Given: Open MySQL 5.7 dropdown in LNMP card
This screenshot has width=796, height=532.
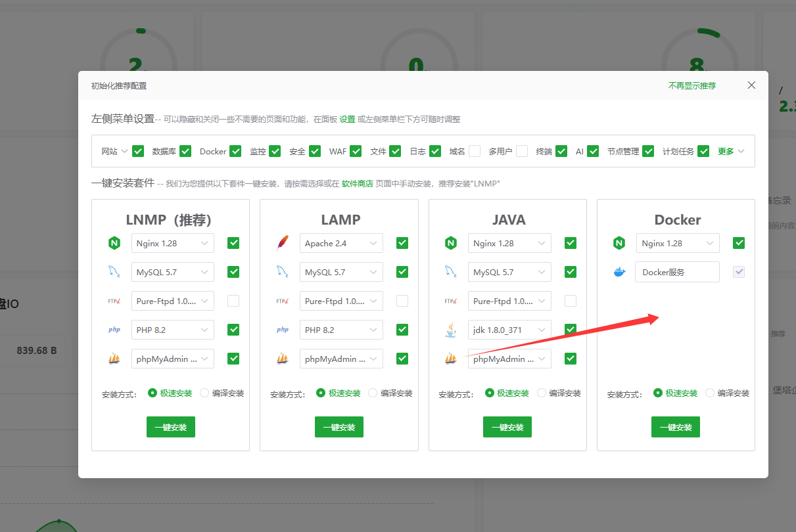Looking at the screenshot, I should (173, 272).
